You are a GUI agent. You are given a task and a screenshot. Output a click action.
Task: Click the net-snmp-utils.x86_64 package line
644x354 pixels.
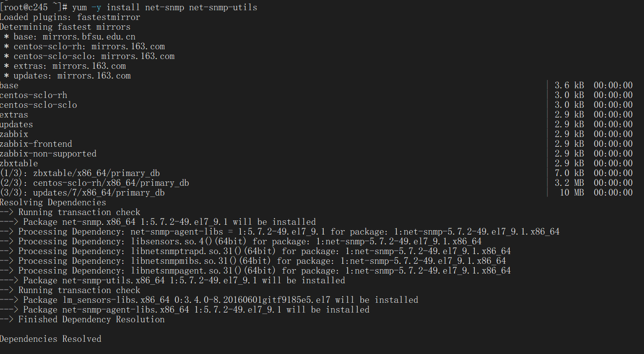(172, 280)
